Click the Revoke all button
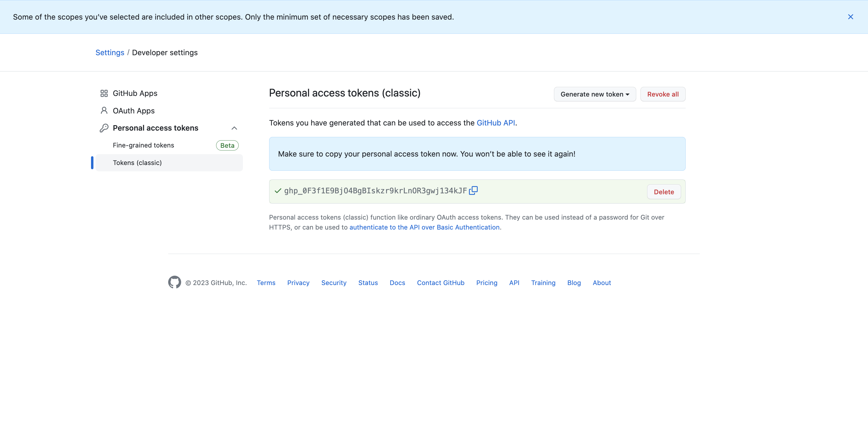This screenshot has height=444, width=868. coord(663,94)
